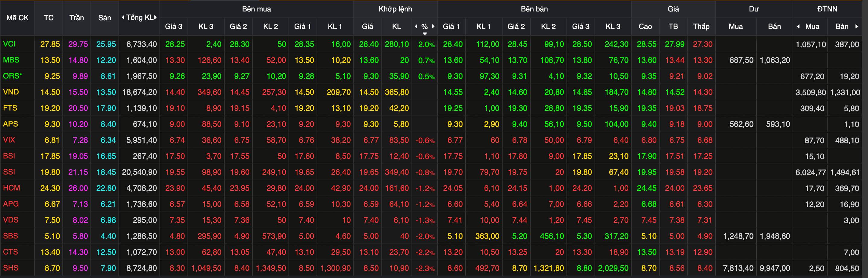Click the right arrow after ĐTNN Bán header
Screen dimensions: 868x278
(856, 26)
